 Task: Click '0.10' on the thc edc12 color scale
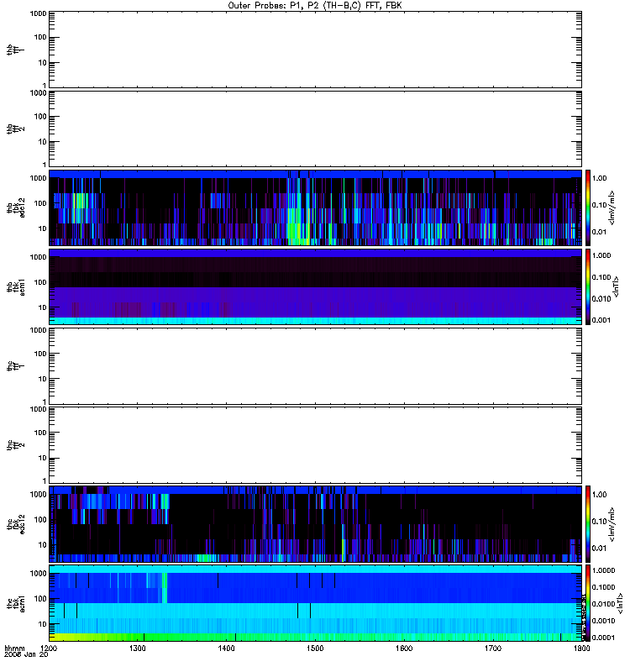tap(600, 521)
